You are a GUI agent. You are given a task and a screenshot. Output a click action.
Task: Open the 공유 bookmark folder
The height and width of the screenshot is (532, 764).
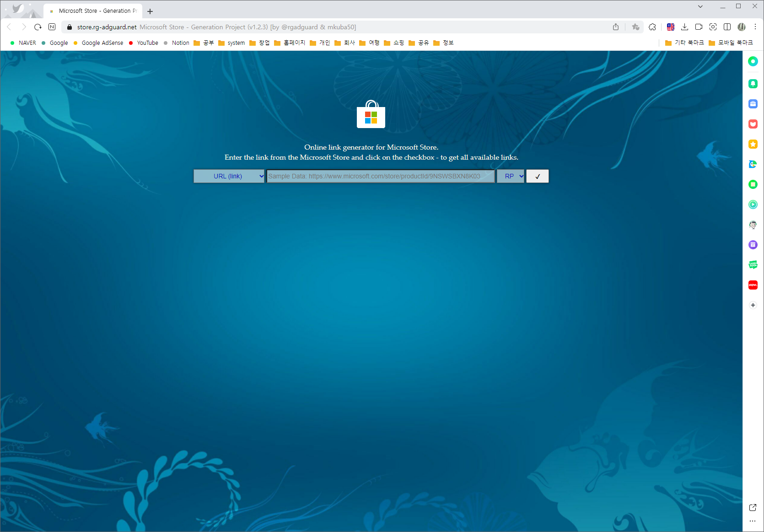(419, 43)
